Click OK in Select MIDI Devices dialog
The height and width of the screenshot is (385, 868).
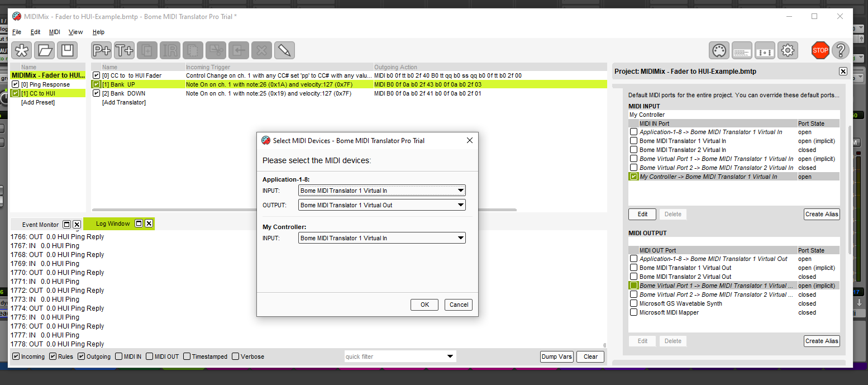tap(425, 305)
